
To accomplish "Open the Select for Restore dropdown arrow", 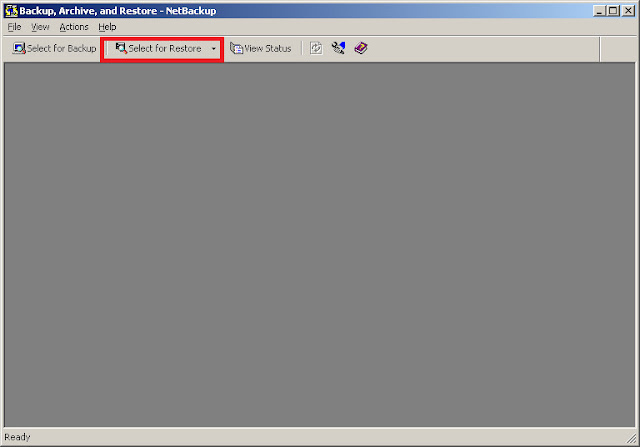I will coord(213,49).
